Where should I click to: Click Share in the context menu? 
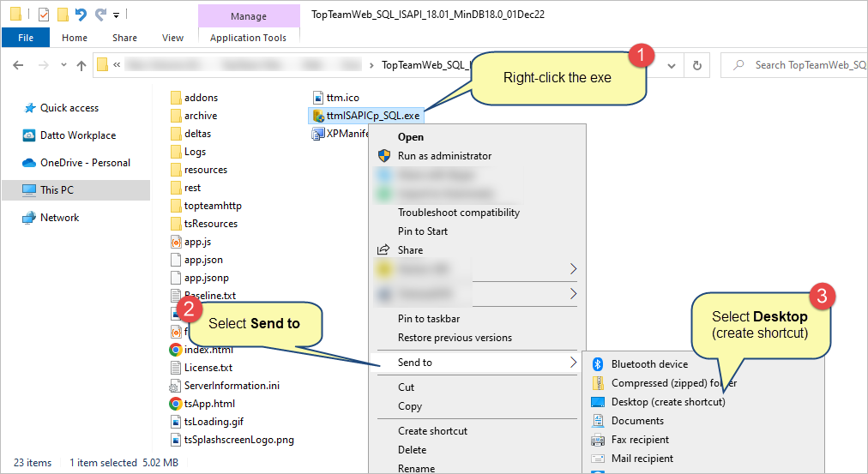[x=410, y=250]
